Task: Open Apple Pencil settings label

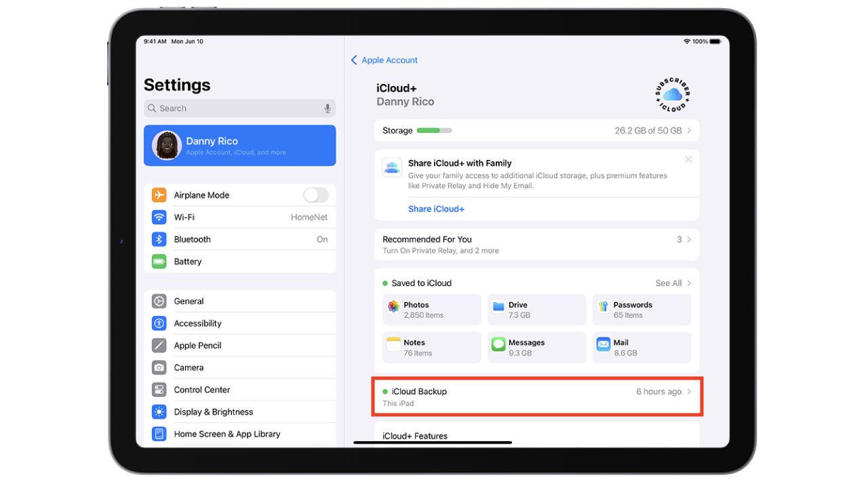Action: (197, 346)
